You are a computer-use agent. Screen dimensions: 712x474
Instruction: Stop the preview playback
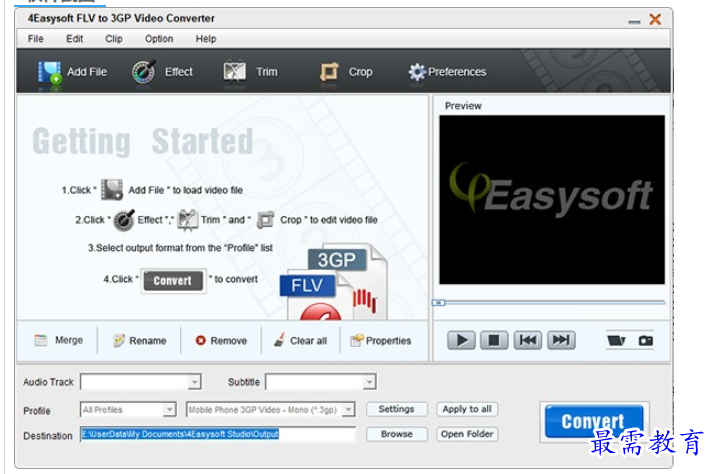pos(494,340)
